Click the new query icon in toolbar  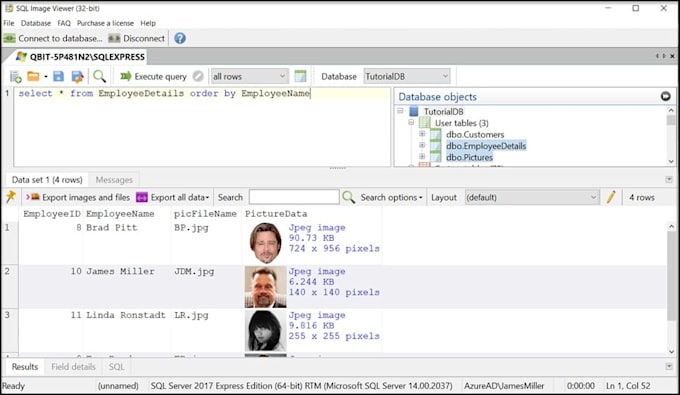pos(16,77)
